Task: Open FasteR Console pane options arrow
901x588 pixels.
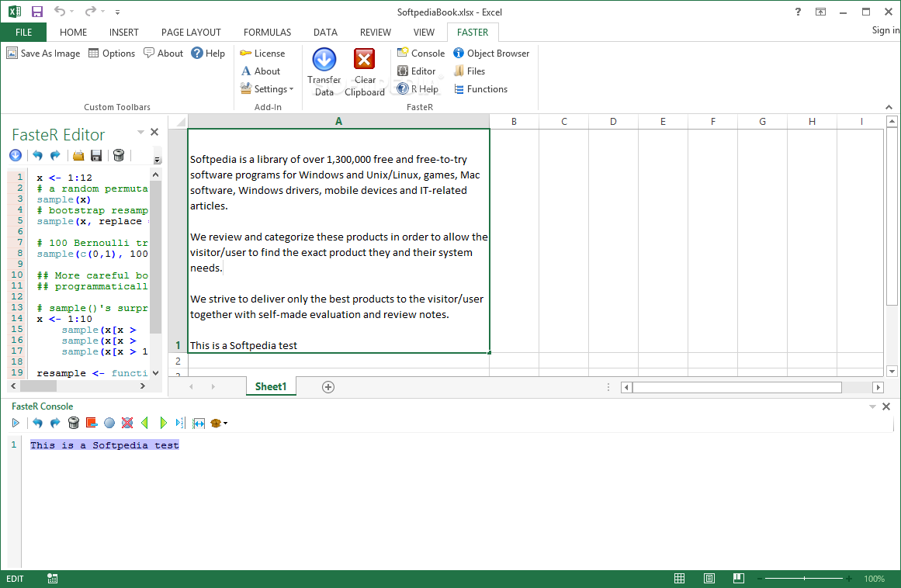Action: (872, 406)
